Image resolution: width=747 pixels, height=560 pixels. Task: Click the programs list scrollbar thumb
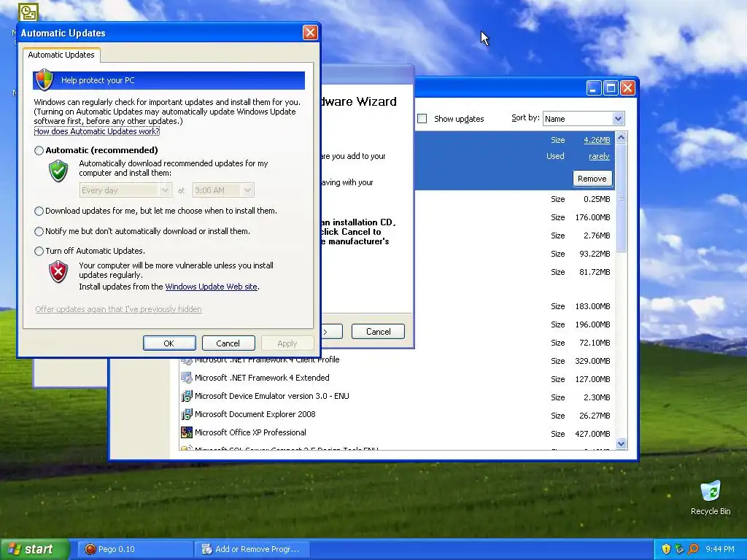pyautogui.click(x=622, y=198)
